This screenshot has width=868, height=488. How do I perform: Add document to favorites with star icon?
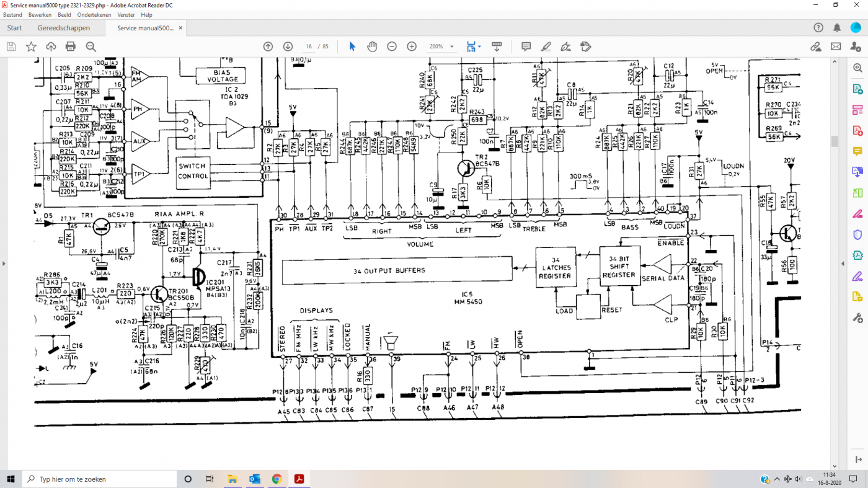31,47
